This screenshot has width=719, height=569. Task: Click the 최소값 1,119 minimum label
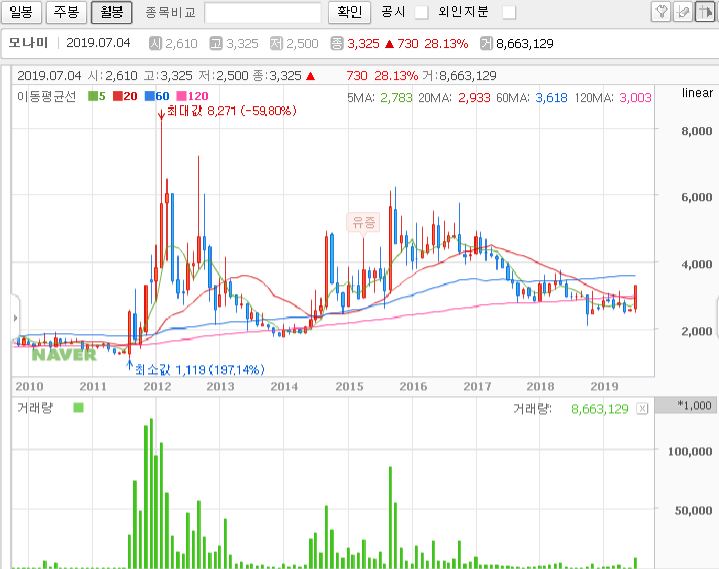click(x=199, y=370)
